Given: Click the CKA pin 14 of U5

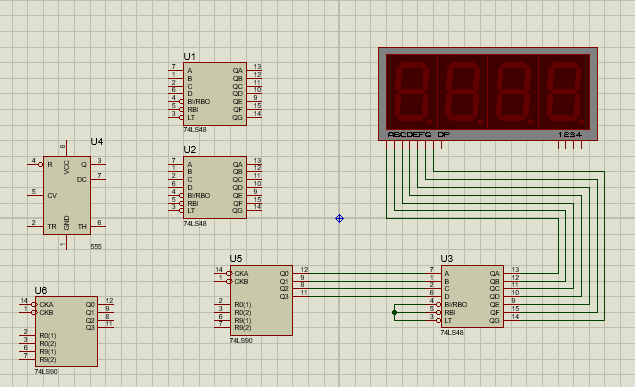Looking at the screenshot, I should (x=222, y=273).
